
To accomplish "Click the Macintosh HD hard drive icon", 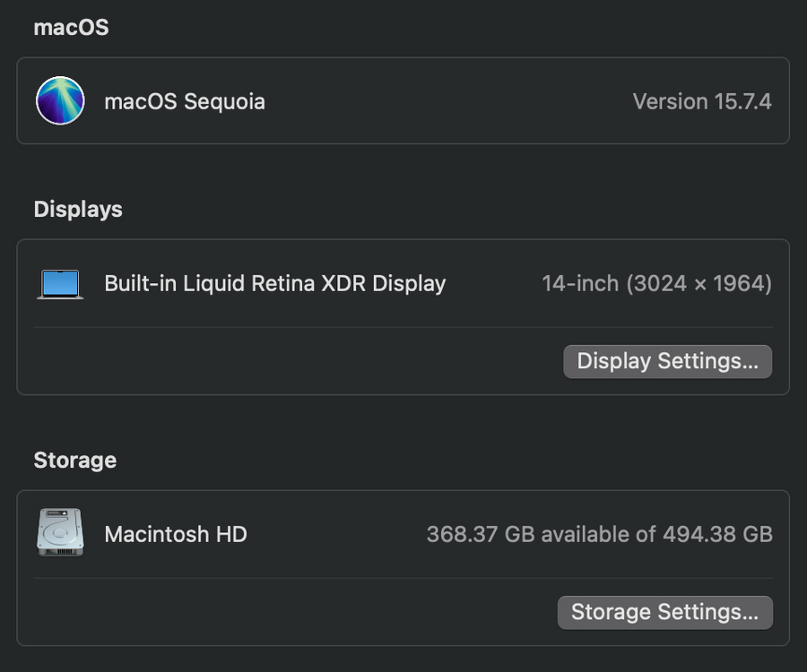I will tap(60, 532).
